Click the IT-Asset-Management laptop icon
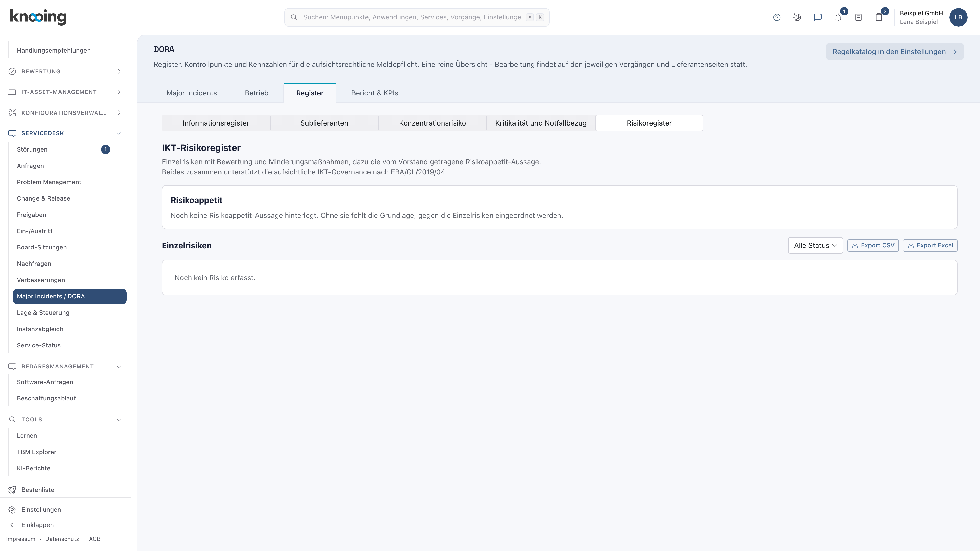This screenshot has width=980, height=551. [x=12, y=92]
